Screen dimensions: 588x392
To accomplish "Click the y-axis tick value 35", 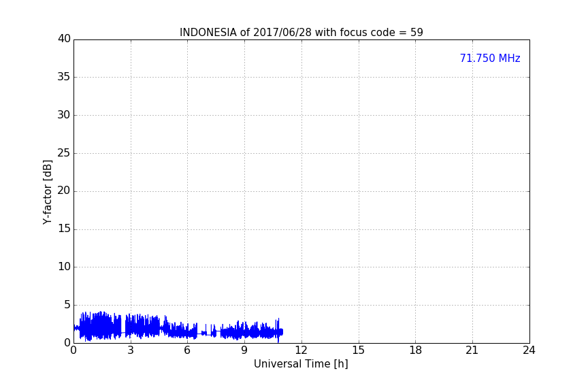I will [x=64, y=77].
